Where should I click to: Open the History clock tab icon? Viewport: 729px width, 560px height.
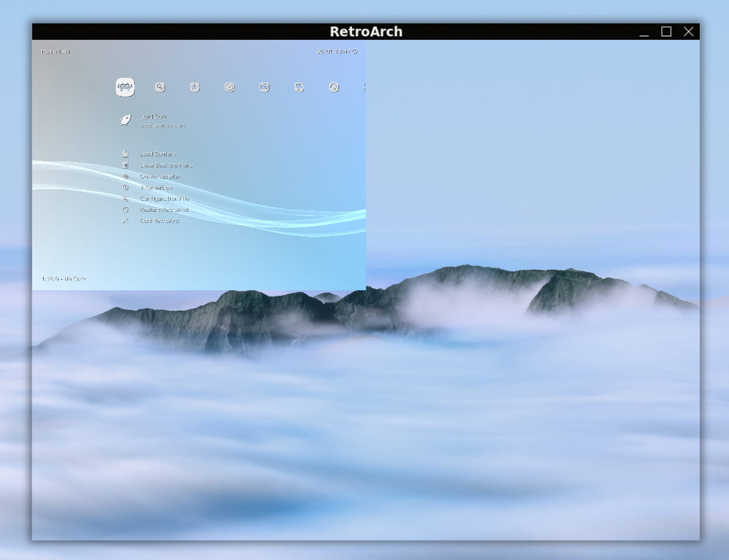(230, 87)
